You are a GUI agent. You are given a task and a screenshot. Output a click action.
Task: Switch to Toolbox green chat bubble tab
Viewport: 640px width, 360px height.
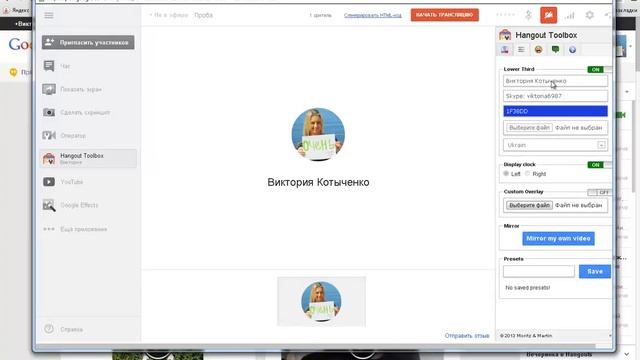click(x=556, y=50)
